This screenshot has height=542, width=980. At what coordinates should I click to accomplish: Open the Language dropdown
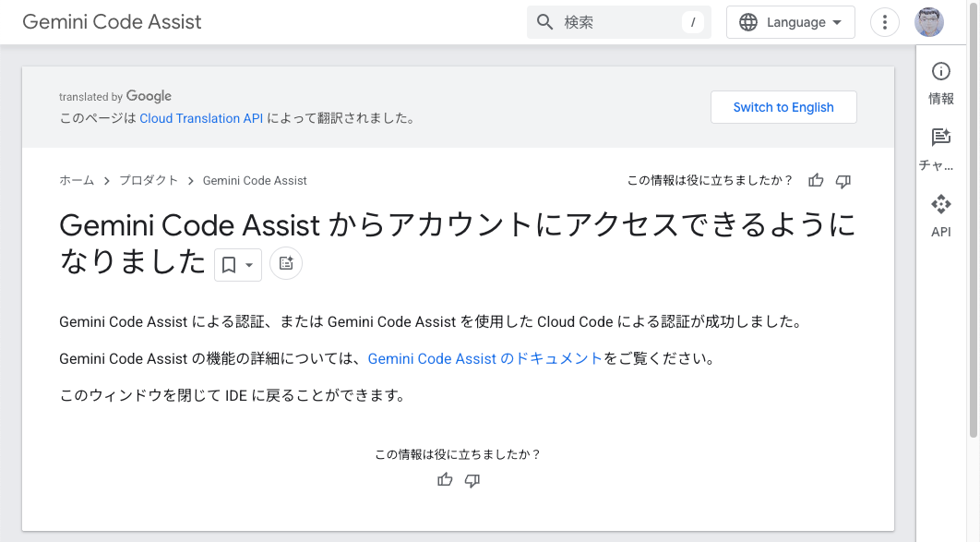[791, 22]
